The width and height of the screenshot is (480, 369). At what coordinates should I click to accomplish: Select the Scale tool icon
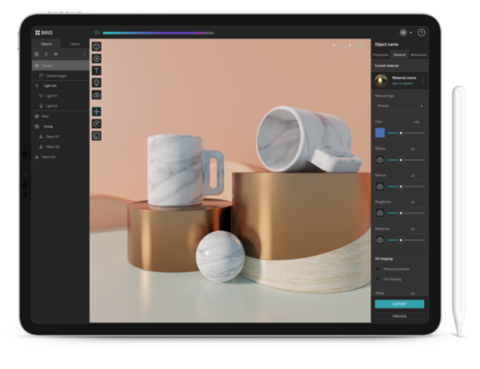[x=97, y=136]
